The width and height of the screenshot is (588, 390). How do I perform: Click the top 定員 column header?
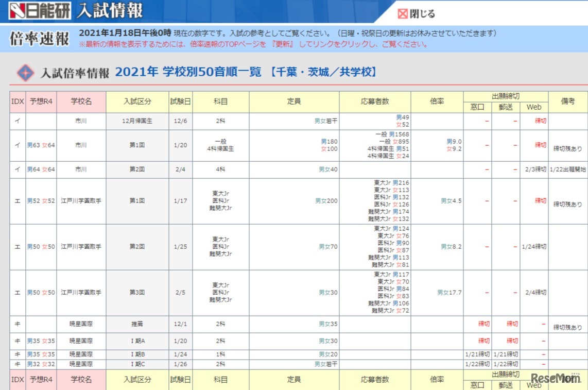point(294,101)
